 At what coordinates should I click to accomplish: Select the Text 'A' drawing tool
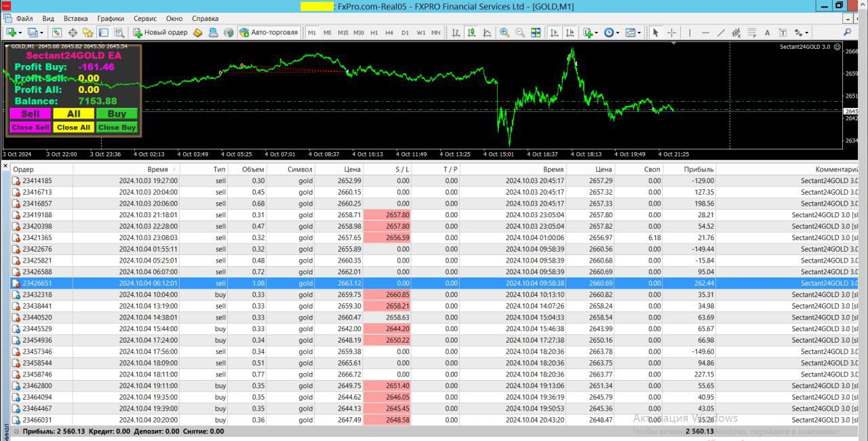click(767, 33)
